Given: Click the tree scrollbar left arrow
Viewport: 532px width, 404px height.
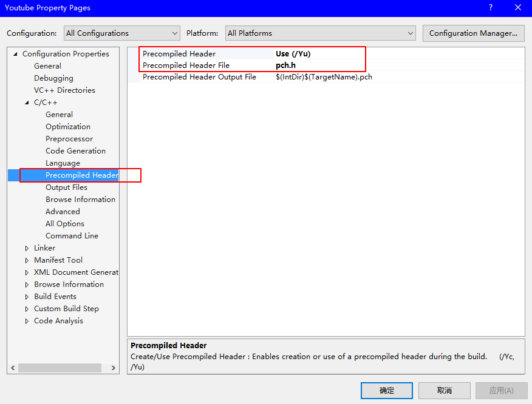Looking at the screenshot, I should pos(13,368).
